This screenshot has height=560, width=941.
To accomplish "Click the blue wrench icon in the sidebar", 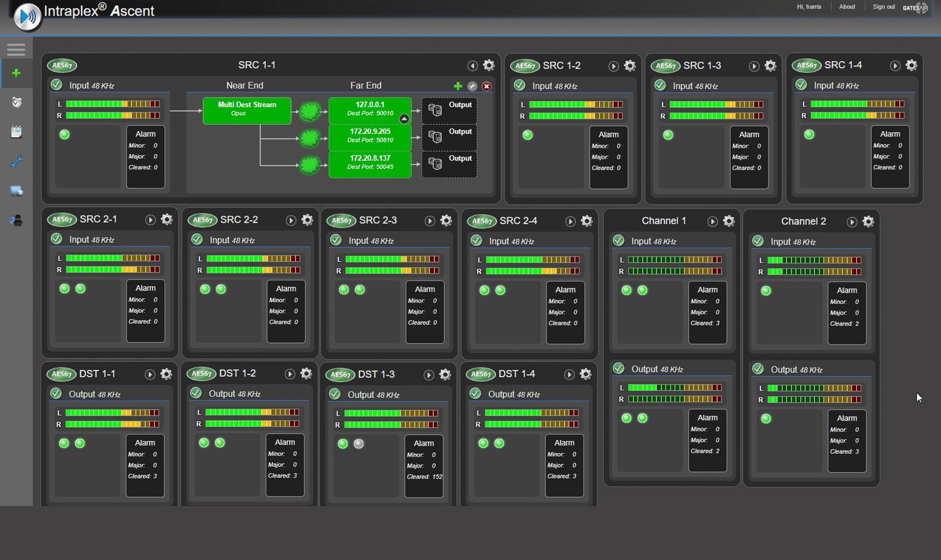I will click(16, 162).
